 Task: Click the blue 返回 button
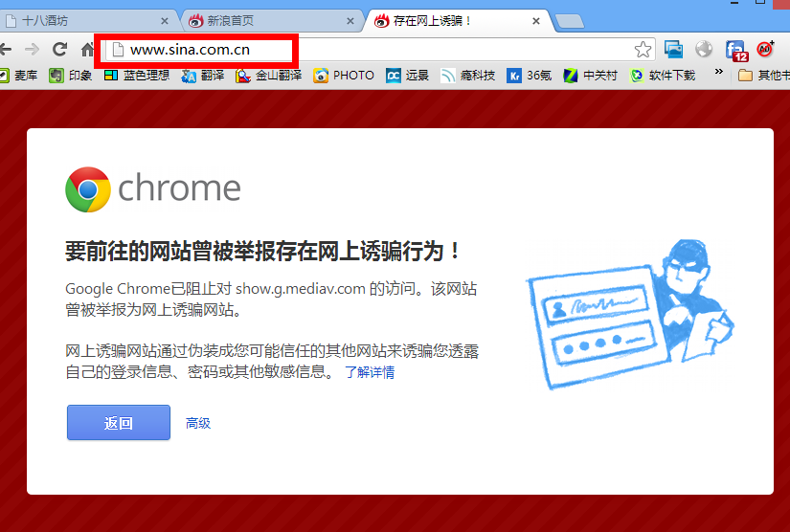click(118, 423)
